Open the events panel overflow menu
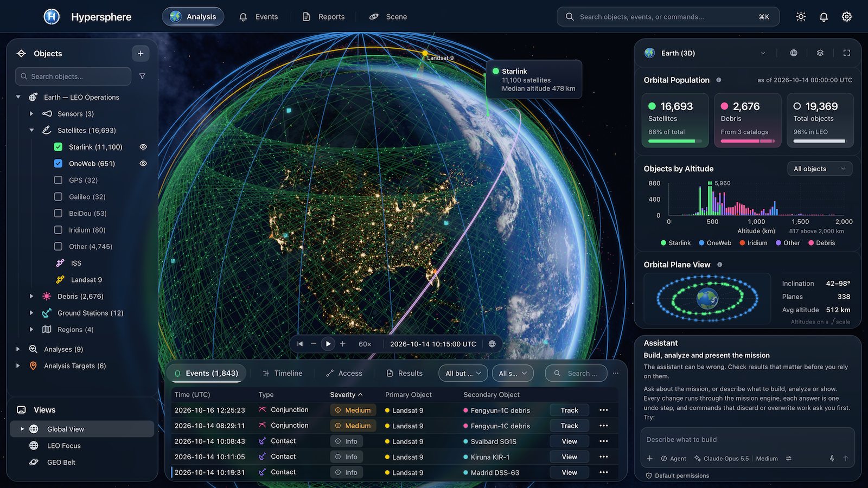 (x=616, y=373)
